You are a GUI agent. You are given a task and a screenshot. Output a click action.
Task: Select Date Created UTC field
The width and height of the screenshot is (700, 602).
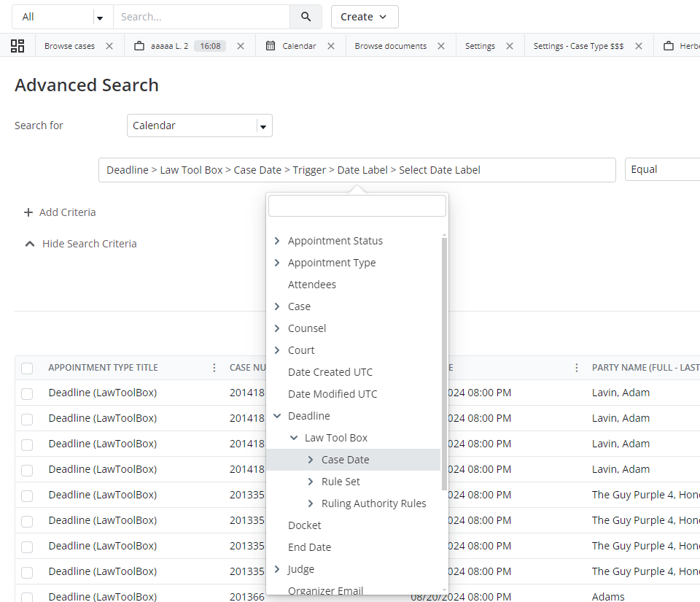pos(330,372)
